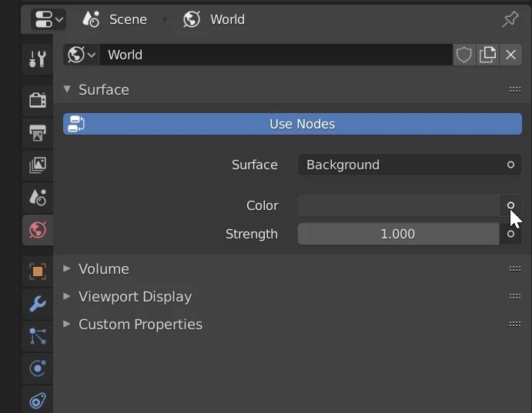This screenshot has height=413, width=532.
Task: Open the Surface Background shader dropdown
Action: [x=410, y=165]
